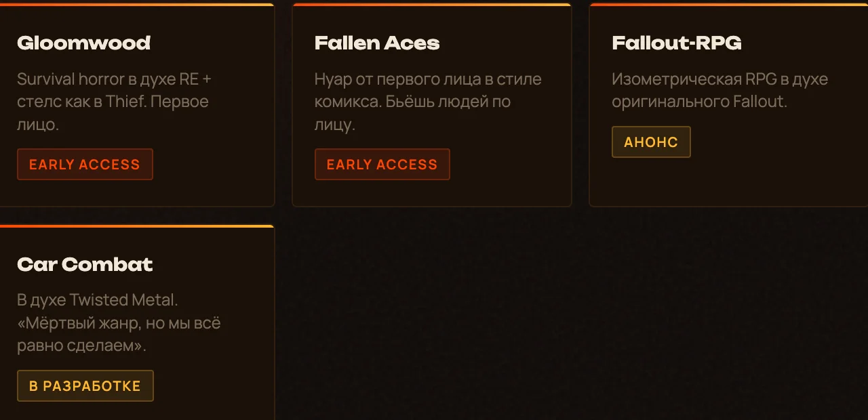Viewport: 868px width, 420px height.
Task: Click the Gloomwood card title
Action: click(83, 43)
